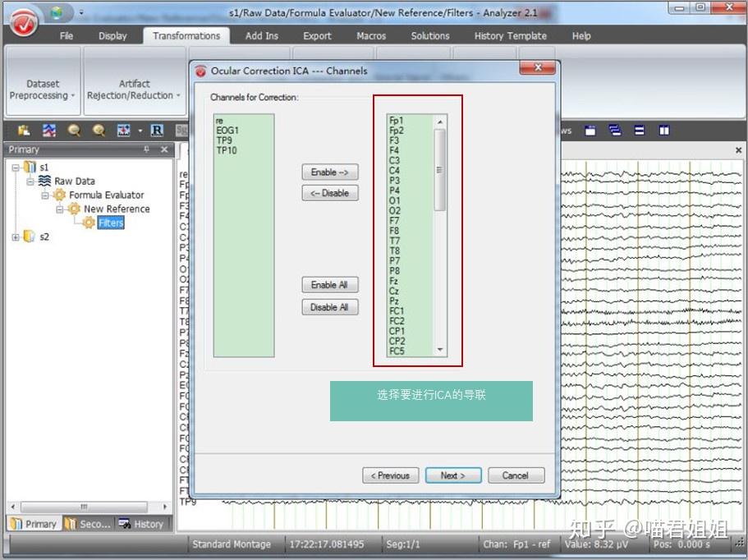
Task: Click the Enable All button
Action: coord(329,285)
